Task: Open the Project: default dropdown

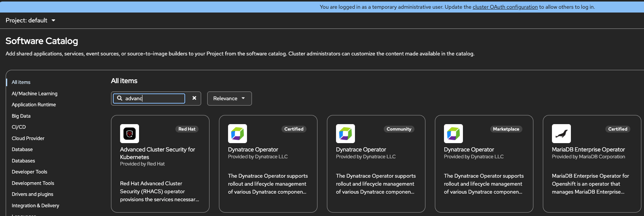Action: point(31,20)
